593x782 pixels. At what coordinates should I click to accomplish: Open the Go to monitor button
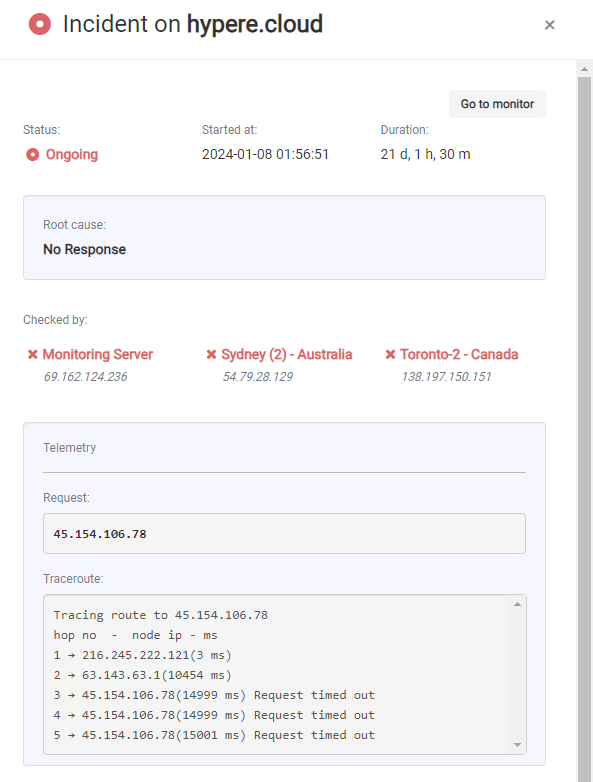point(497,104)
